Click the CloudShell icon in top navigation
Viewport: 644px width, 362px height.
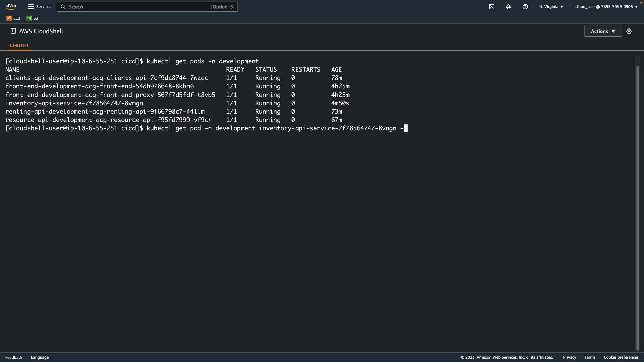[491, 7]
